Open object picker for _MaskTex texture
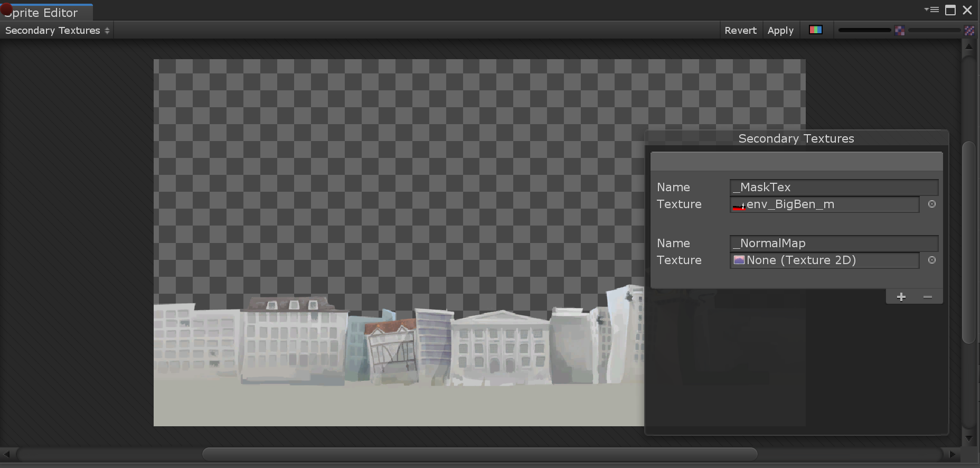The image size is (980, 468). (932, 204)
